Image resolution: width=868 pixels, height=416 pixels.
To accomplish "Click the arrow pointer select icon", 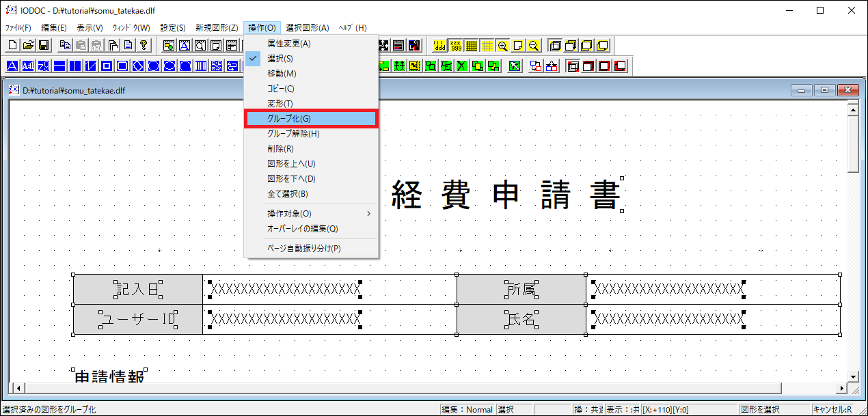I will (x=515, y=66).
